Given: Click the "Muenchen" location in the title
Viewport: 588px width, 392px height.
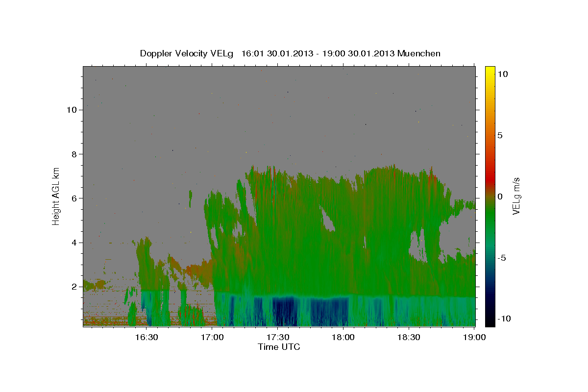Looking at the screenshot, I should click(x=419, y=53).
